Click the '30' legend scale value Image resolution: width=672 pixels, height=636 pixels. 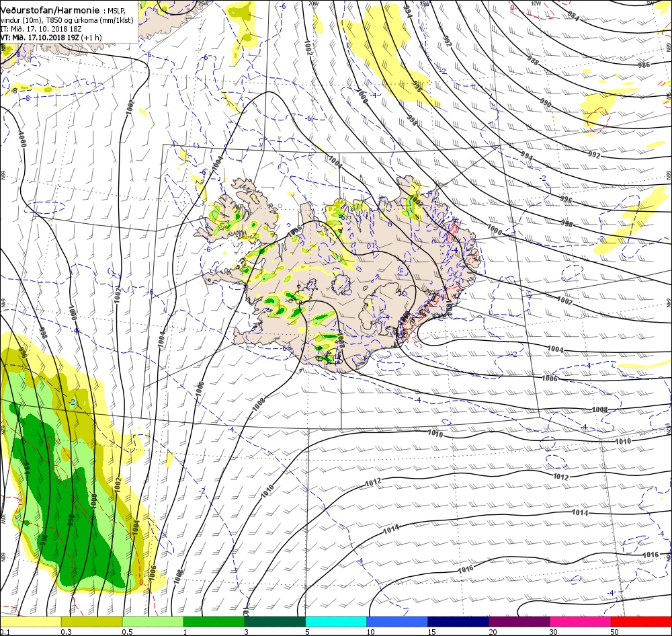click(554, 632)
